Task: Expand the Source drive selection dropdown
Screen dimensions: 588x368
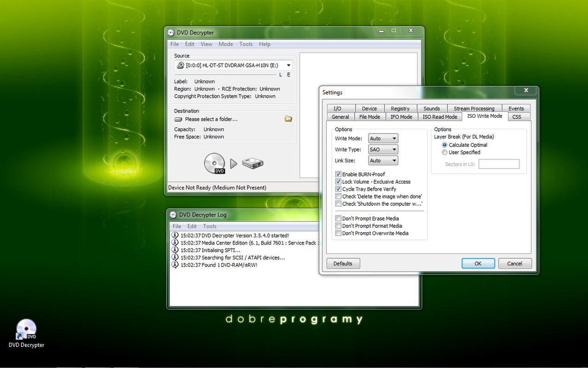Action: 288,65
